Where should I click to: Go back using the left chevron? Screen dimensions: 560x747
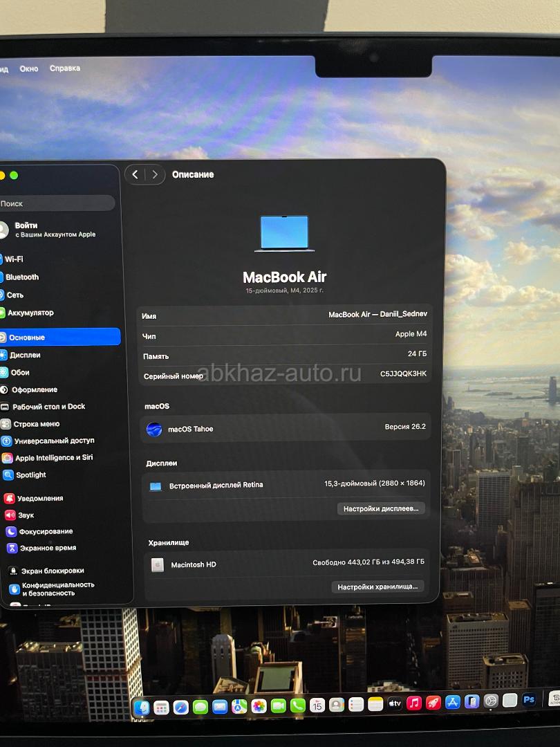point(136,175)
